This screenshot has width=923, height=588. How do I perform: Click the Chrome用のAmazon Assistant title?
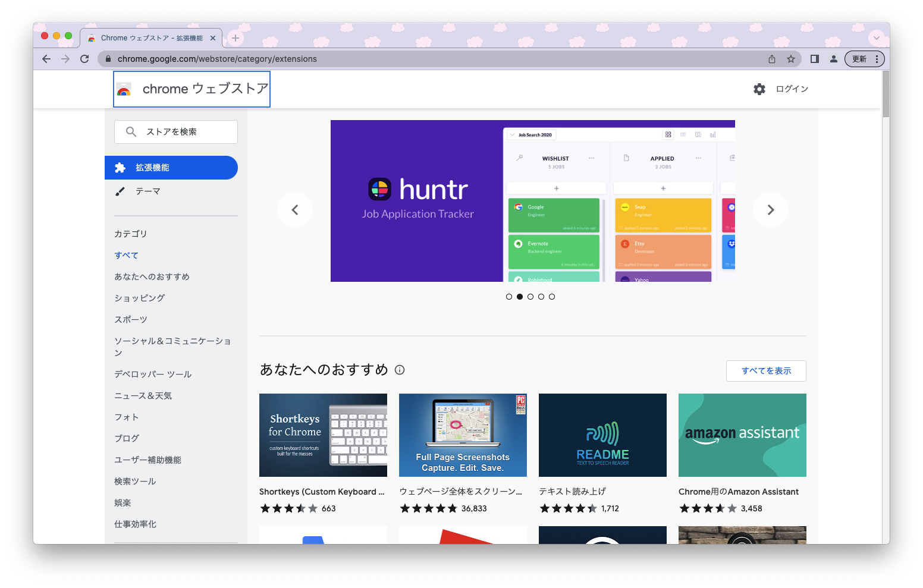[739, 492]
